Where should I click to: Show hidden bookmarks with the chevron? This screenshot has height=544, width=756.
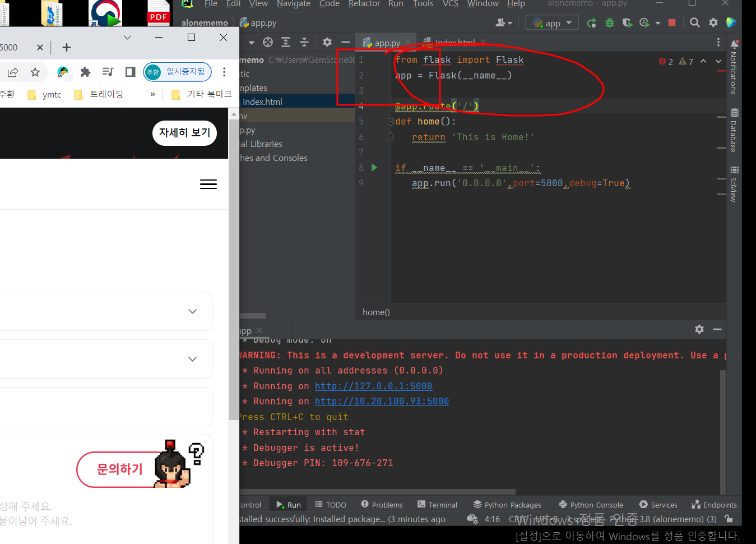pyautogui.click(x=152, y=94)
